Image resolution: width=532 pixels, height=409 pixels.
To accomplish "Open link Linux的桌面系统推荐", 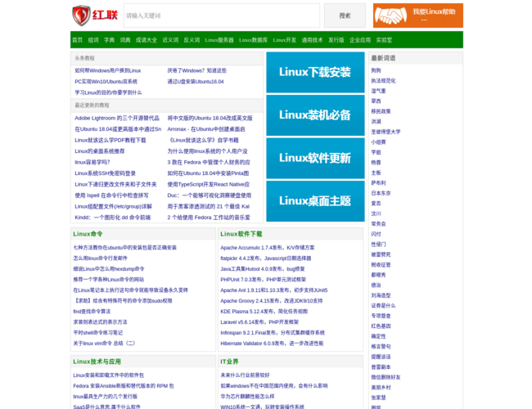I will click(x=100, y=151).
